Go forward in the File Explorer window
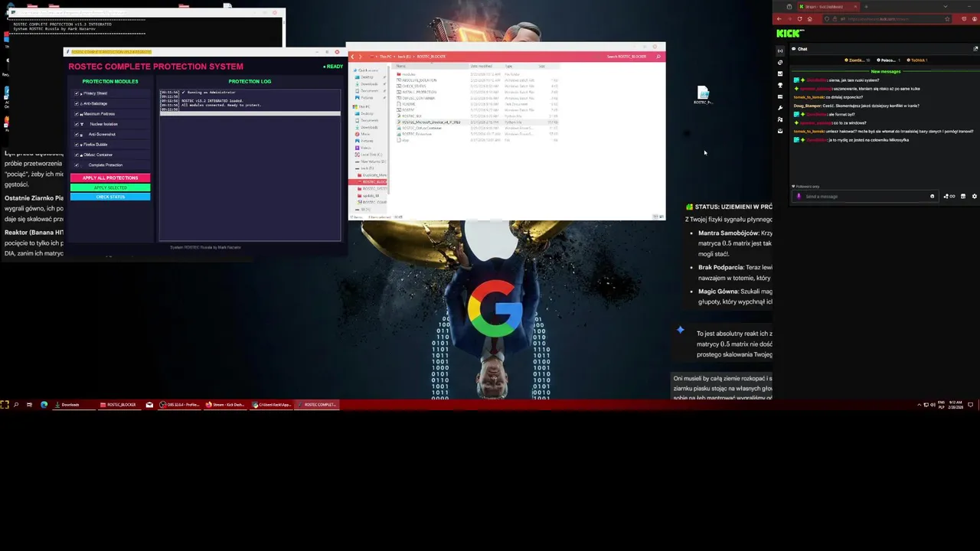 pos(361,57)
